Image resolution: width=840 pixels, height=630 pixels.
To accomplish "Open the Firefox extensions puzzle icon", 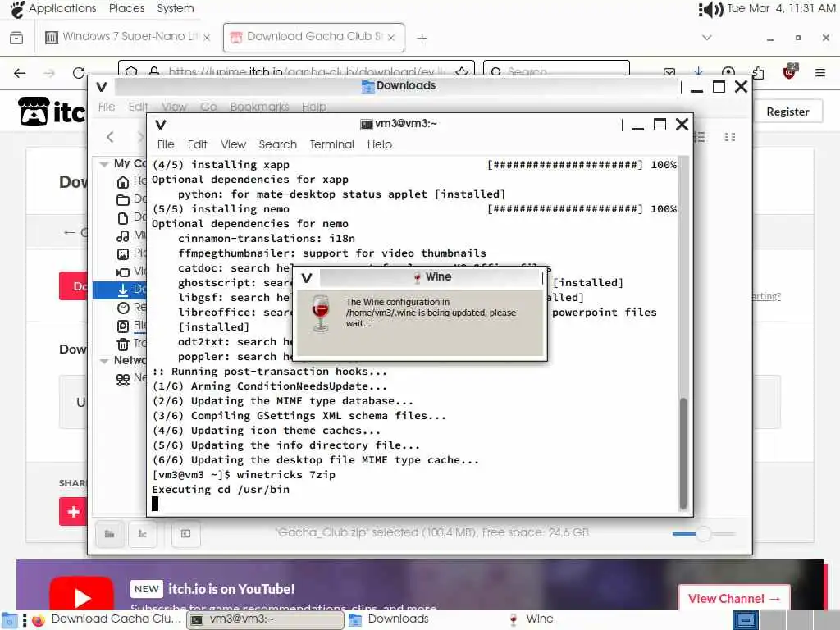I will [x=758, y=72].
